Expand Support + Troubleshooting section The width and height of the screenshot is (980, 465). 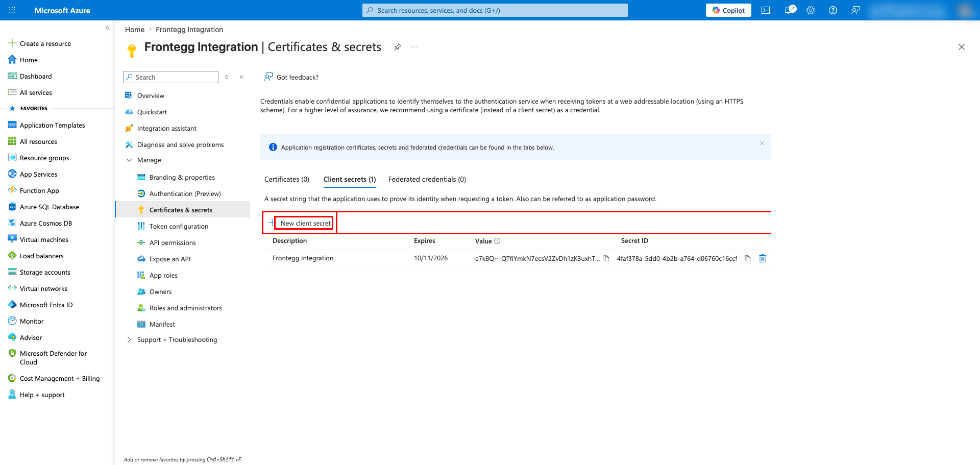tap(129, 340)
